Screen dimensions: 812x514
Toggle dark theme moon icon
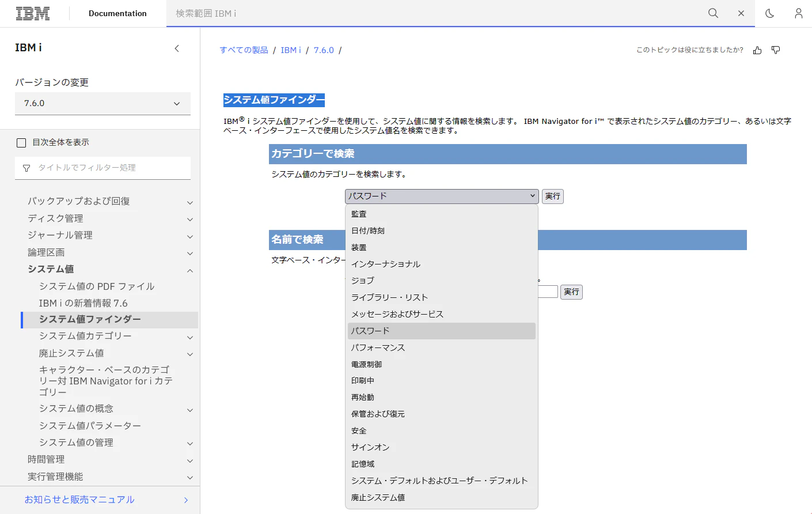(769, 13)
